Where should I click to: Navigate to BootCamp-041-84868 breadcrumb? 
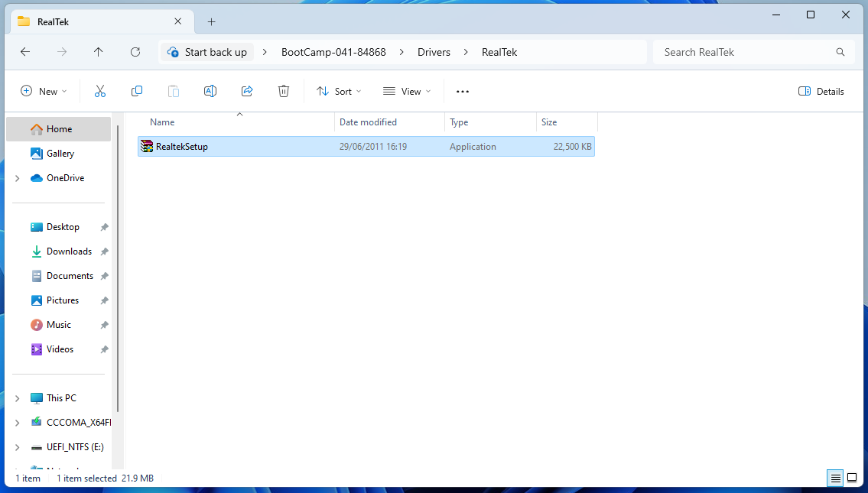point(333,52)
